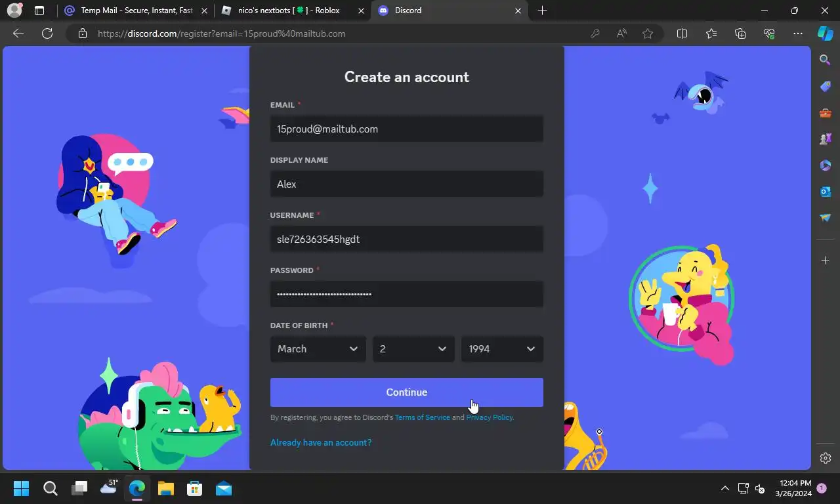Open split screen icon
This screenshot has height=504, width=840.
[682, 33]
